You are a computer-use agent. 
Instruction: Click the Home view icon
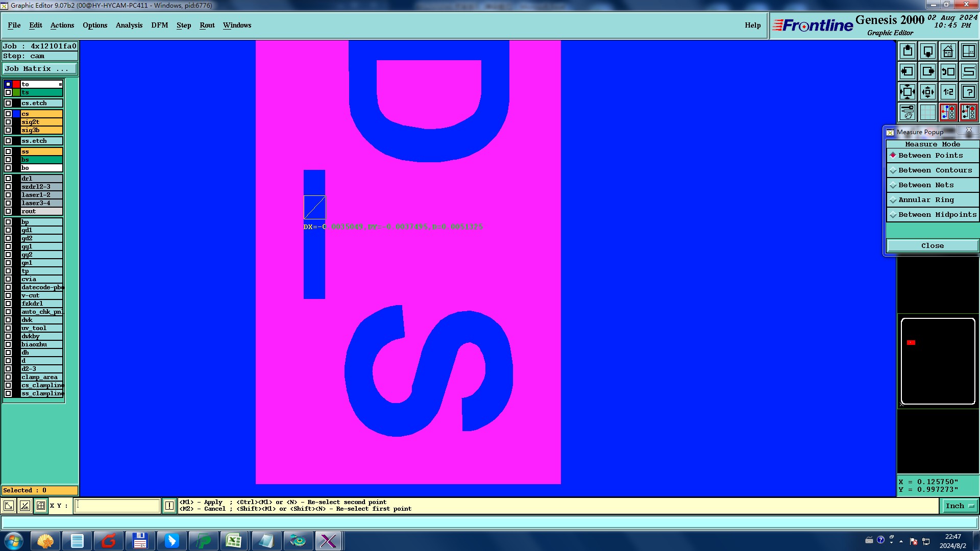point(948,51)
